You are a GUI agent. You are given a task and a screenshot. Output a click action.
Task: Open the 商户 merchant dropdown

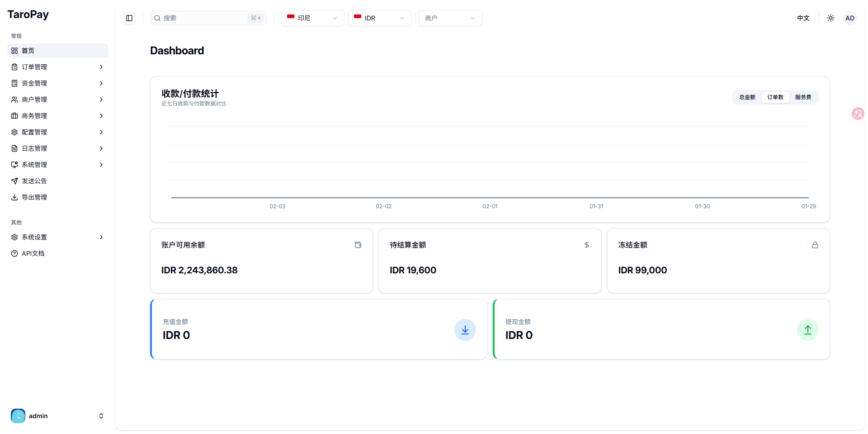coord(450,18)
